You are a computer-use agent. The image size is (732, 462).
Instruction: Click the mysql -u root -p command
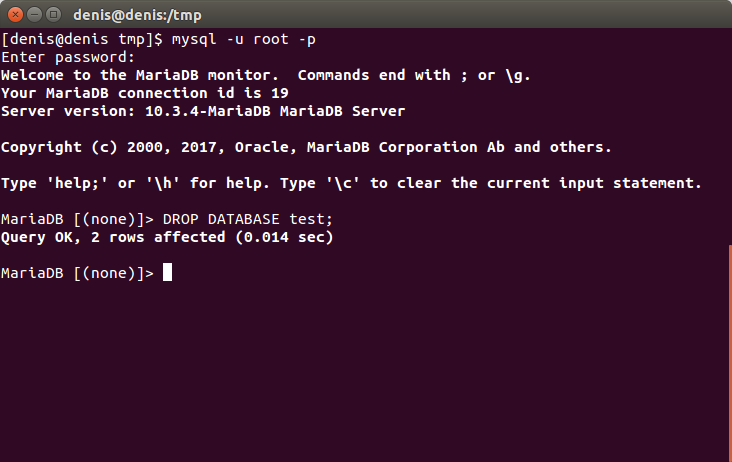(244, 39)
